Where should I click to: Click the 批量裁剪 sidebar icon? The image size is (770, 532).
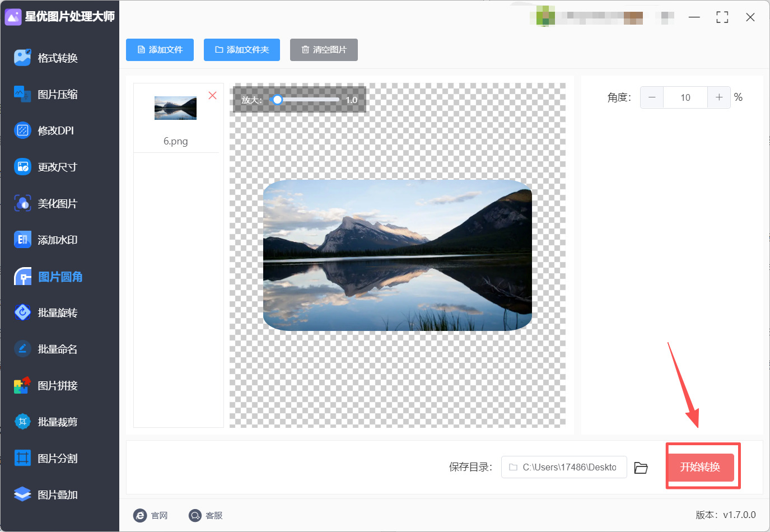tap(22, 422)
